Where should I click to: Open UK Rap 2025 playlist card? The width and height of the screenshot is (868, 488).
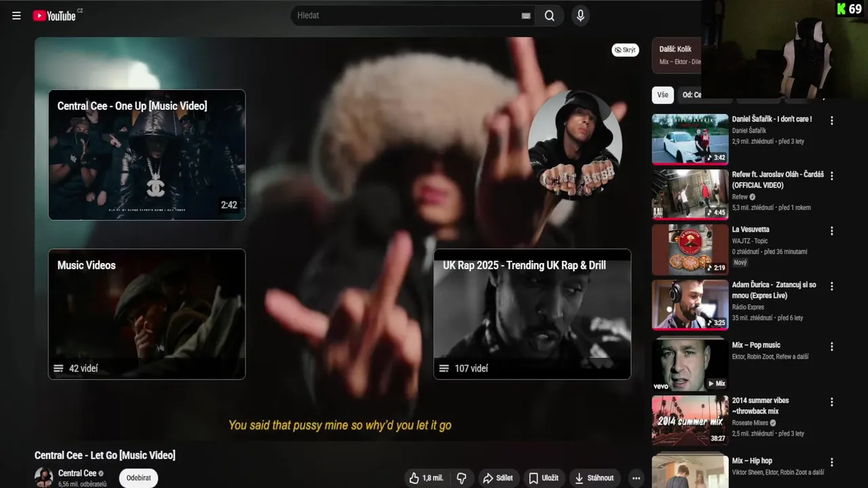point(532,314)
